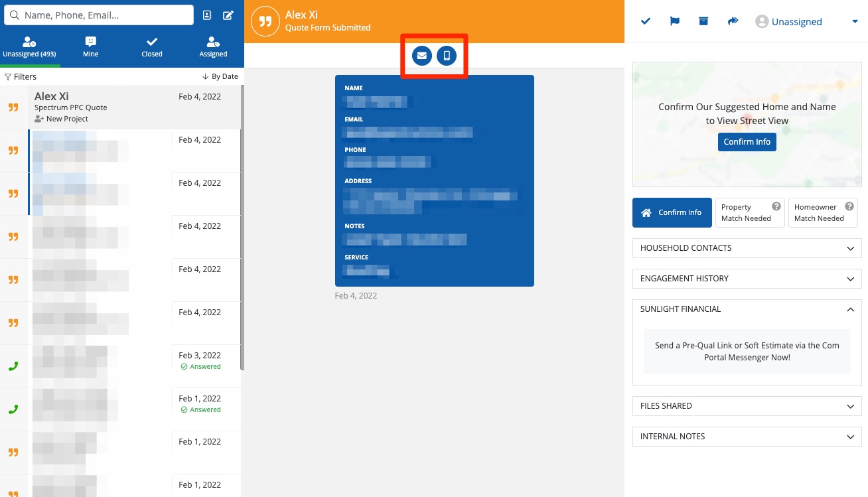Click the compose new message icon
Image resolution: width=868 pixels, height=497 pixels.
228,15
